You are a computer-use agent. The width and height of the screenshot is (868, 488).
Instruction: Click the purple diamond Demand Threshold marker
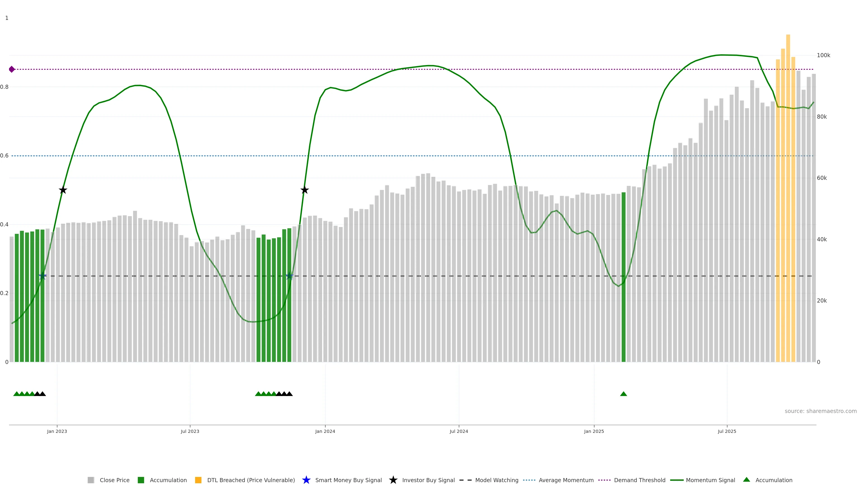point(12,69)
